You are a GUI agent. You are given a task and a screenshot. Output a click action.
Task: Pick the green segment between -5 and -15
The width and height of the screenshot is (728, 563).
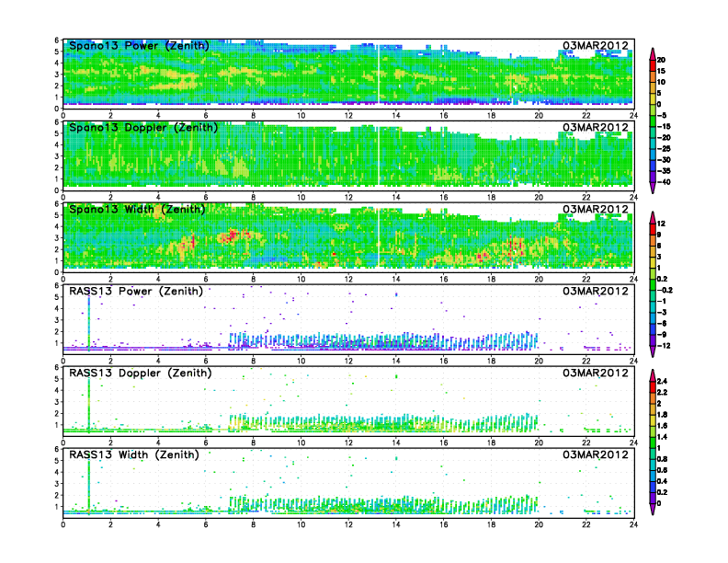pos(653,121)
